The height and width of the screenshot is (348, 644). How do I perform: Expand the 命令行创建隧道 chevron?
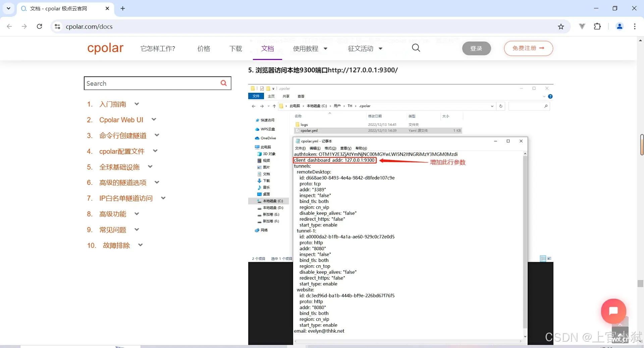157,135
